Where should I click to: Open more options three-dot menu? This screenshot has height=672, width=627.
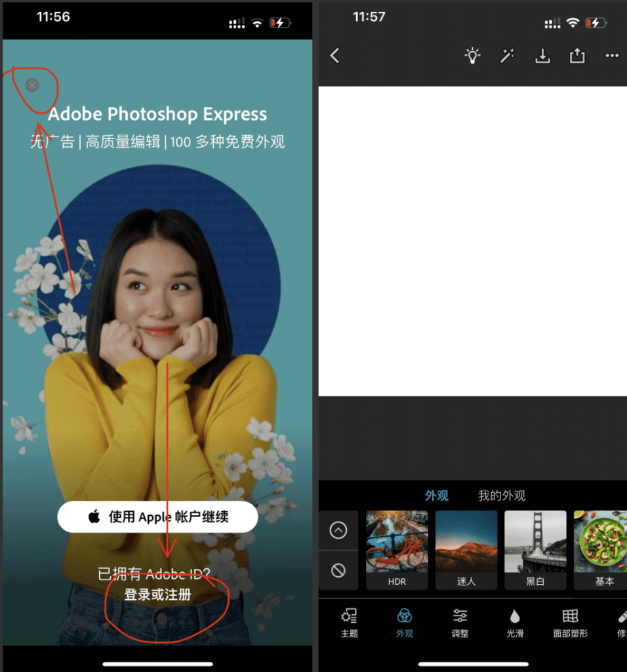tap(612, 56)
